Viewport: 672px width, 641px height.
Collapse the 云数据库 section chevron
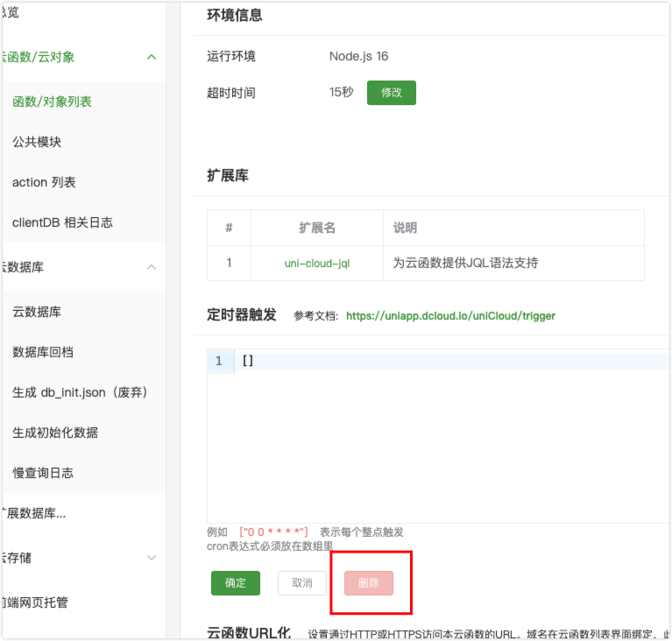pyautogui.click(x=152, y=267)
